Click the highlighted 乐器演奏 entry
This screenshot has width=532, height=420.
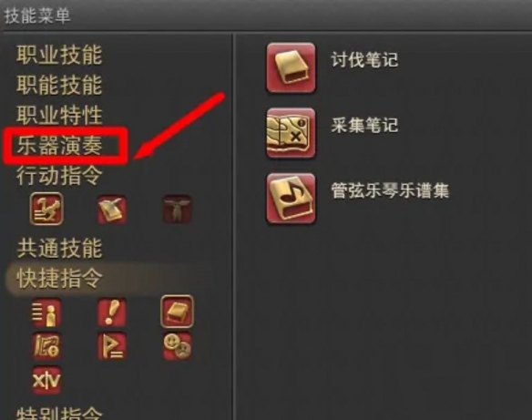60,146
